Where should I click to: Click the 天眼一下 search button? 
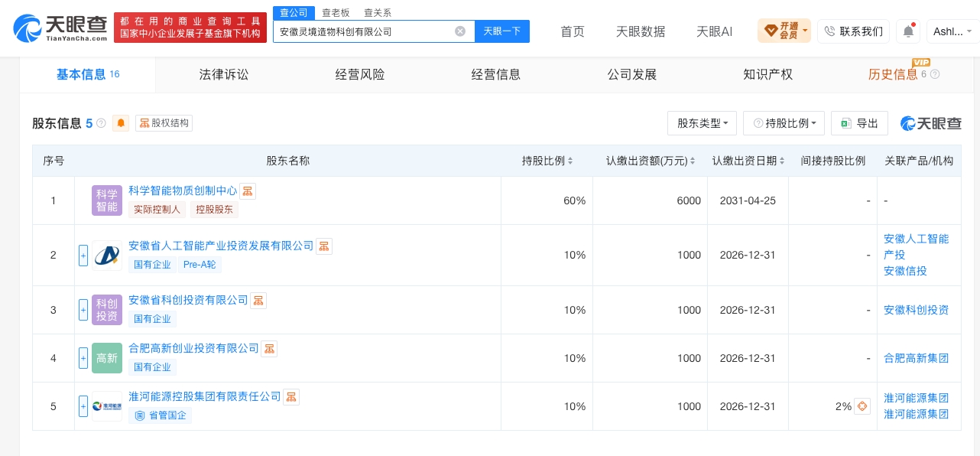tap(502, 31)
